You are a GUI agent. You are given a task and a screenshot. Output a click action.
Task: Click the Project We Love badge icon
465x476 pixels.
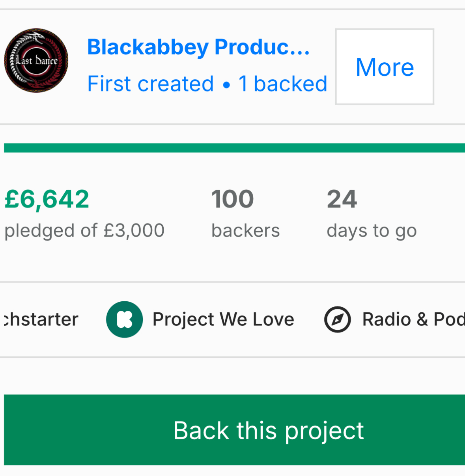click(x=124, y=319)
